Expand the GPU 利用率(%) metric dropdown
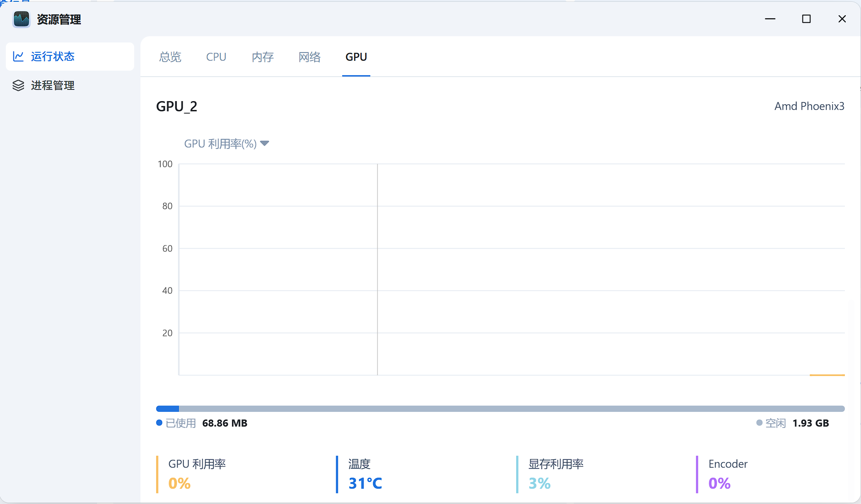 pyautogui.click(x=221, y=144)
